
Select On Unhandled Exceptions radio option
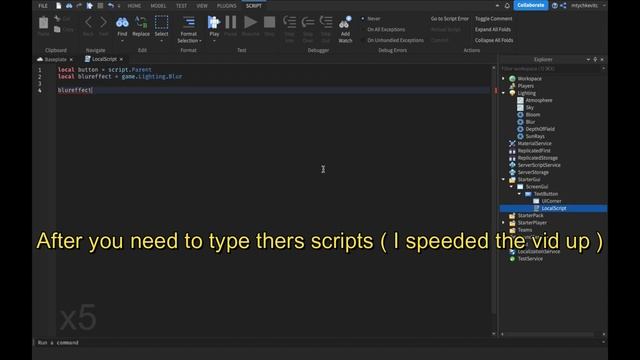click(x=362, y=40)
